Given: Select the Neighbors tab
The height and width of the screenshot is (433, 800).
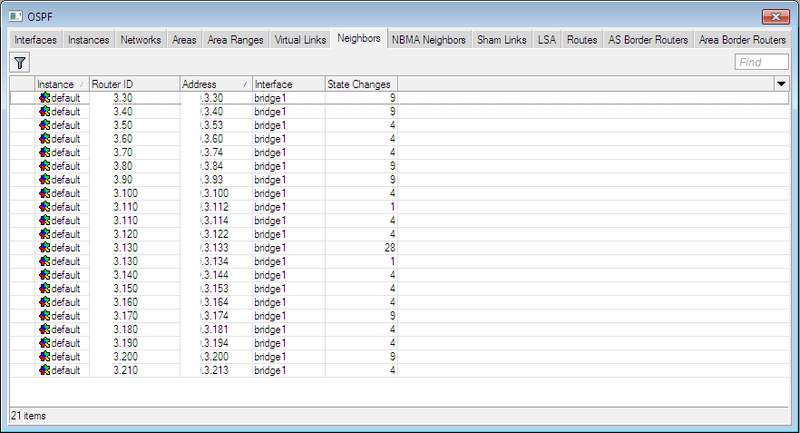Looking at the screenshot, I should coord(359,38).
